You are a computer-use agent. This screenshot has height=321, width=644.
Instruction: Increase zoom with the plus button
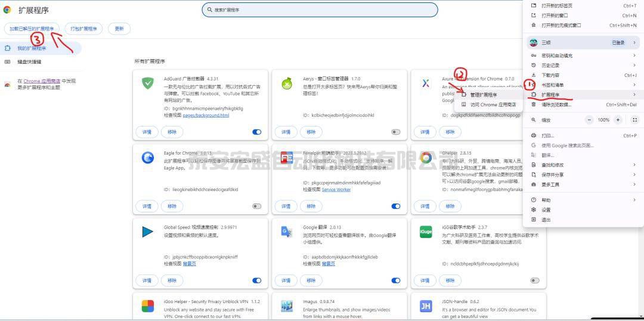point(618,120)
